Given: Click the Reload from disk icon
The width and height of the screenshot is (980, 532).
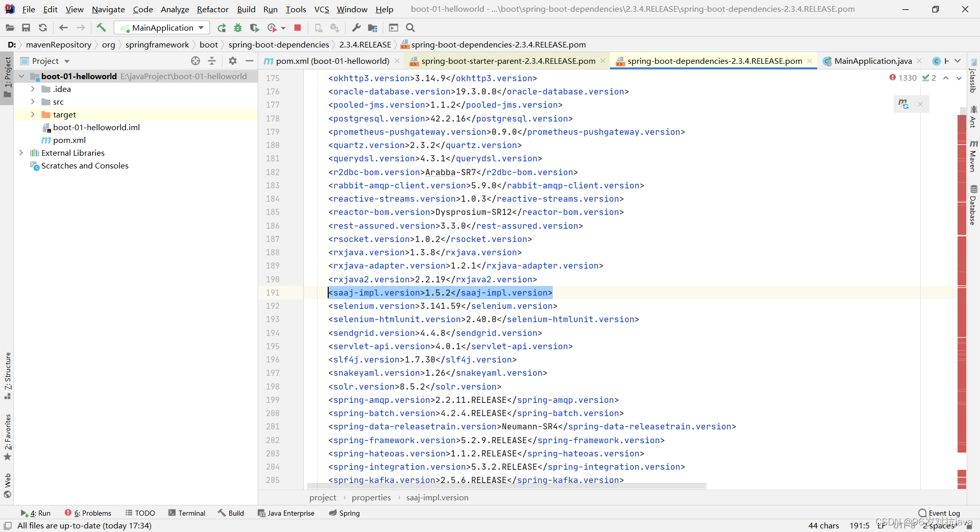Looking at the screenshot, I should (x=43, y=28).
